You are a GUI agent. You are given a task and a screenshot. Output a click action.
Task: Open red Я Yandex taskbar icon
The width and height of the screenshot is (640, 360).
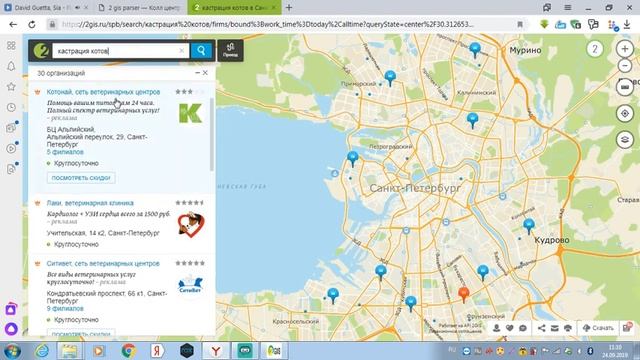pos(157,351)
